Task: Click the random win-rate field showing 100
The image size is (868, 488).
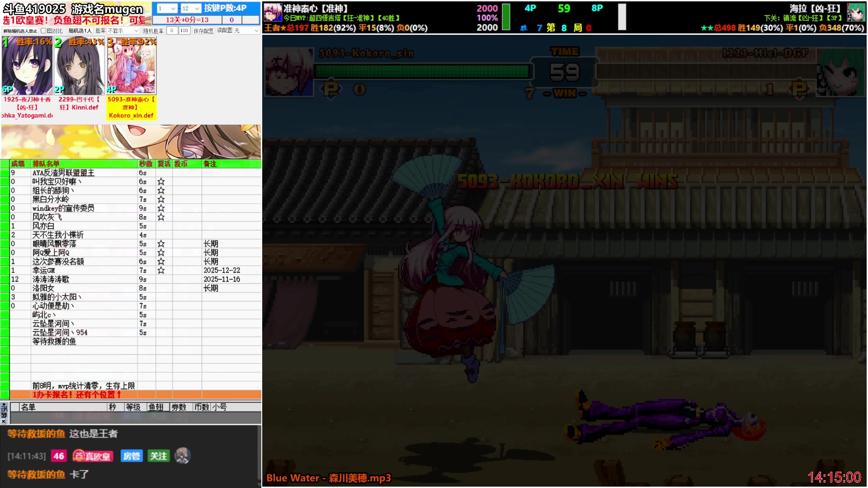Action: click(184, 31)
